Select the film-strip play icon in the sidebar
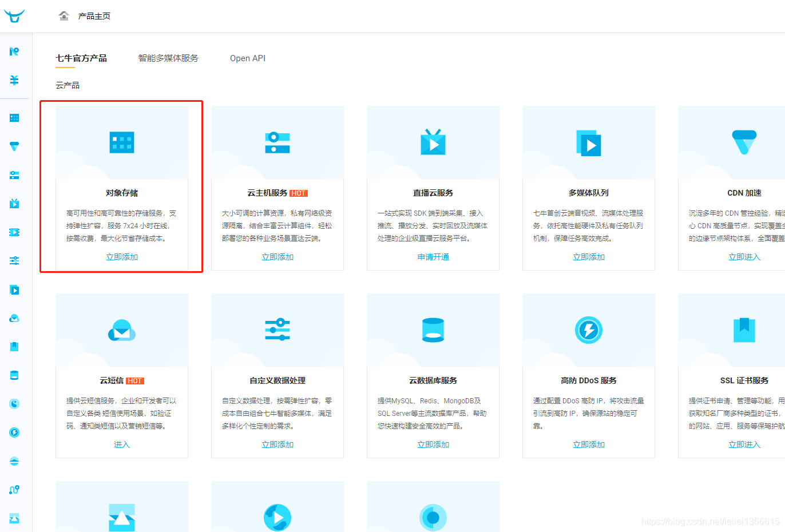This screenshot has width=785, height=532. click(x=14, y=232)
